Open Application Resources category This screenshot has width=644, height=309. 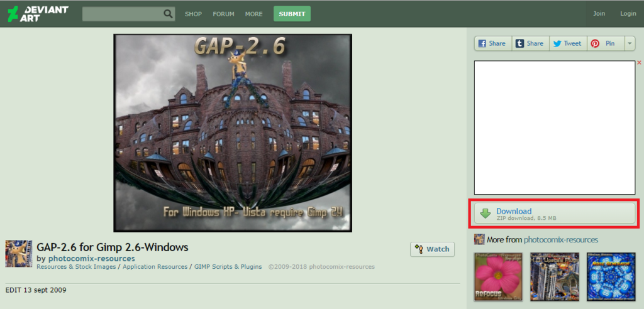coord(155,267)
